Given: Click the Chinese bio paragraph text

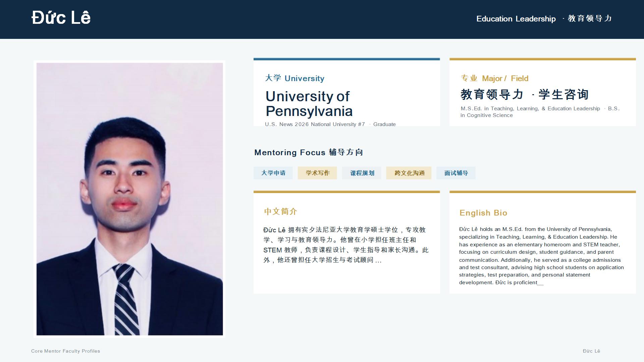Looking at the screenshot, I should 346,245.
